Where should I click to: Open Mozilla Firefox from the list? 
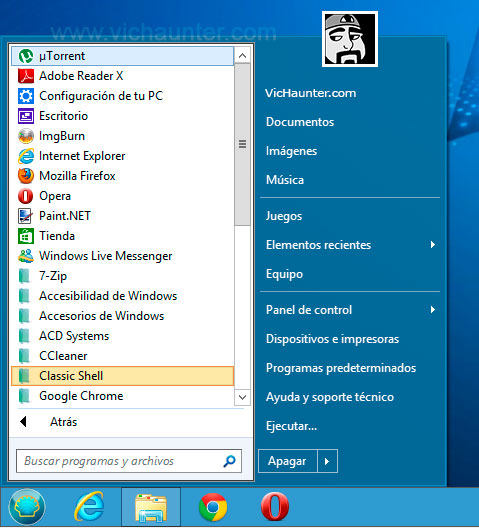point(122,176)
